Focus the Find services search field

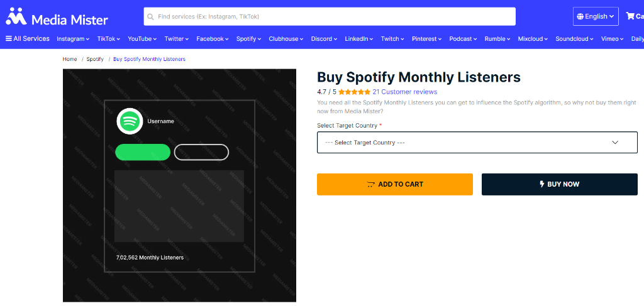point(330,17)
